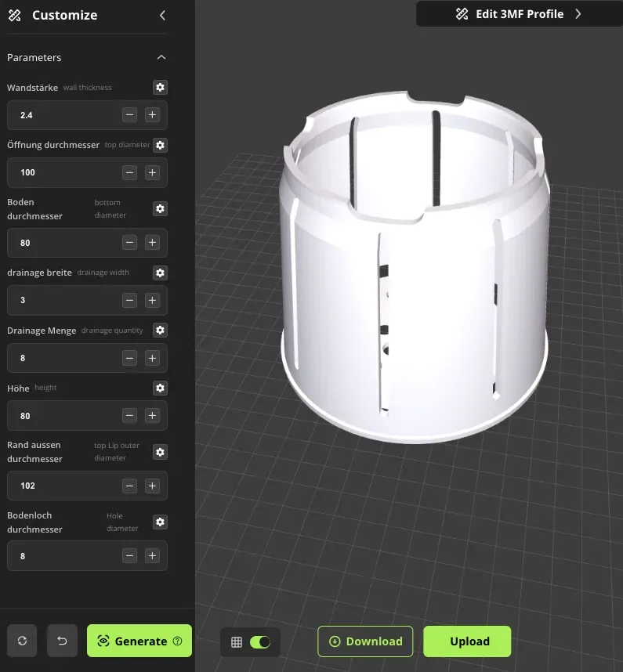Click the Customize tools icon in header
Viewport: 623px width, 672px height.
[x=15, y=16]
